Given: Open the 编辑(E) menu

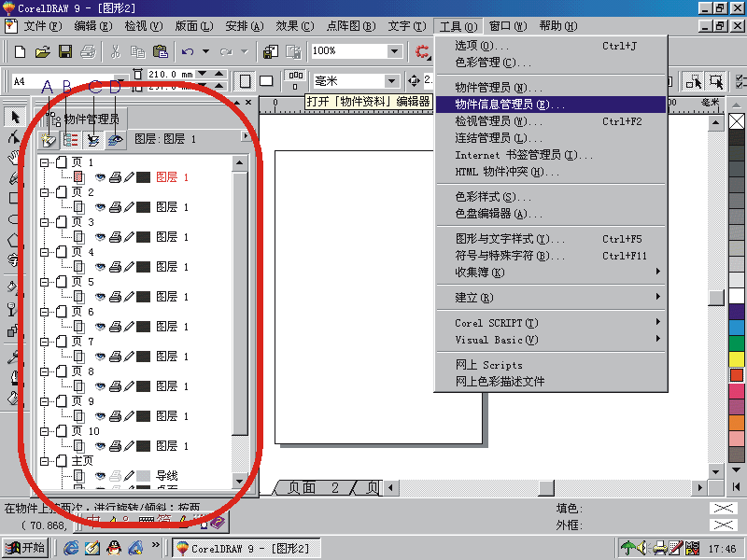Looking at the screenshot, I should pyautogui.click(x=92, y=26).
